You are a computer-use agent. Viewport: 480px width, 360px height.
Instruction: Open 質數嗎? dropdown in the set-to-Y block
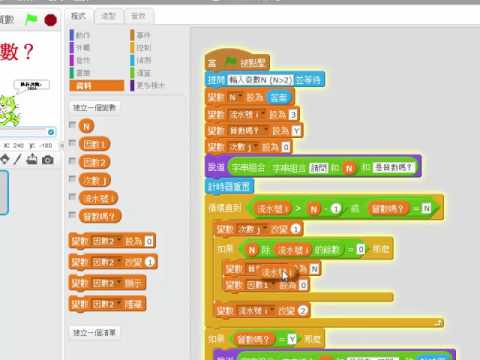[x=248, y=131]
